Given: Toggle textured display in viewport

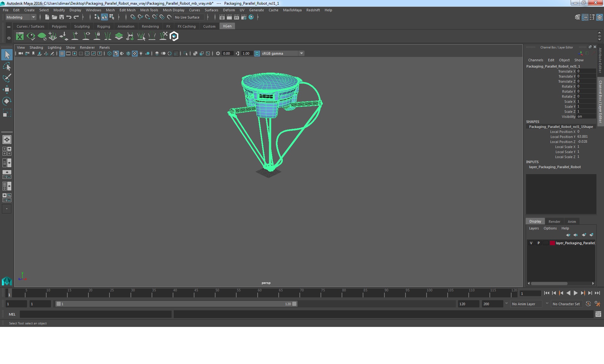Looking at the screenshot, I should 135,54.
